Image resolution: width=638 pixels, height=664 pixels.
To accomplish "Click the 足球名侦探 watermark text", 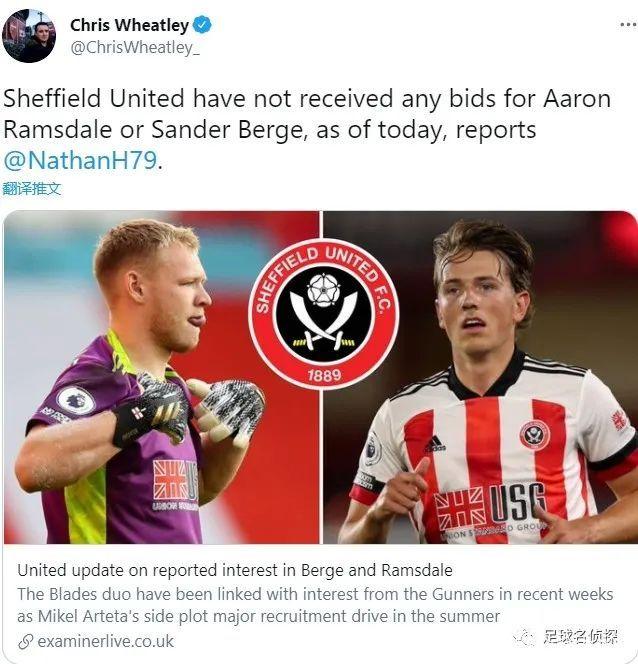I will [581, 636].
